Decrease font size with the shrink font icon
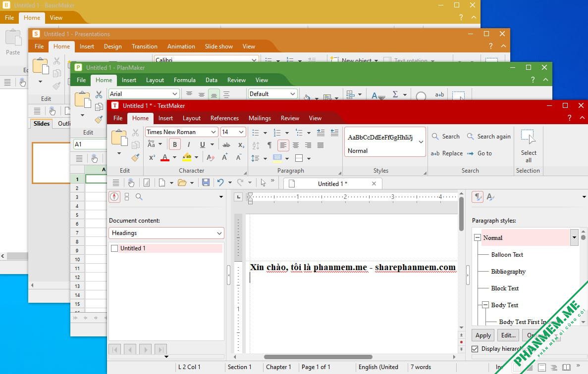The height and width of the screenshot is (374, 588). (238, 158)
